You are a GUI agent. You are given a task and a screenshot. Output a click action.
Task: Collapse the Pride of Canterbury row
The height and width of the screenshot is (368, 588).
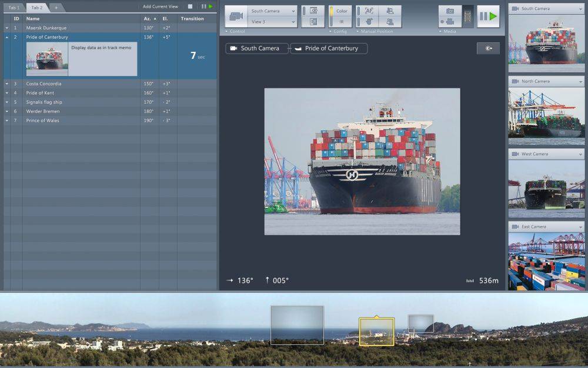click(6, 37)
